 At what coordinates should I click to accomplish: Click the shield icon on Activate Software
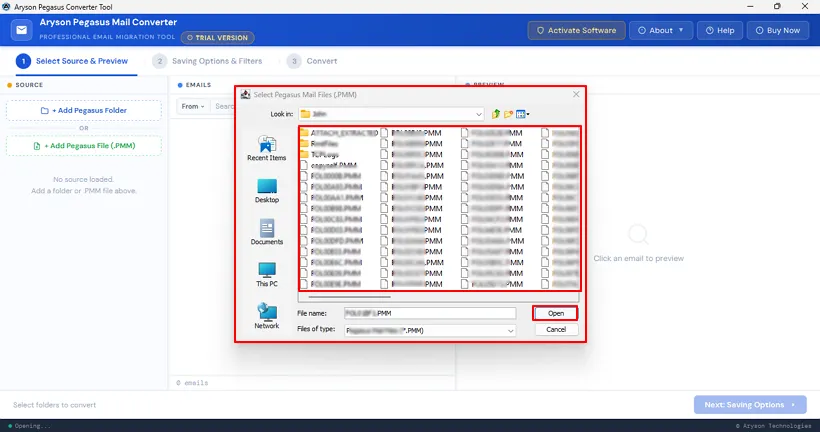click(541, 30)
